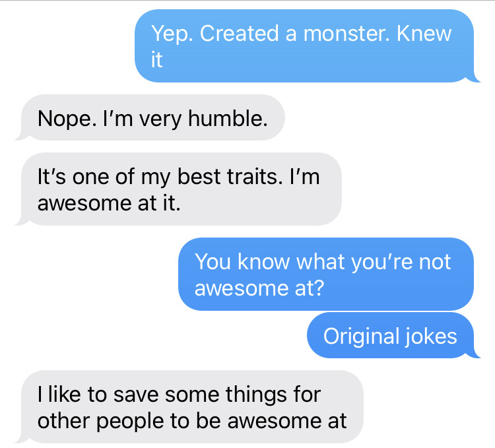Tap the "Original jokes" blue bubble

[x=389, y=336]
